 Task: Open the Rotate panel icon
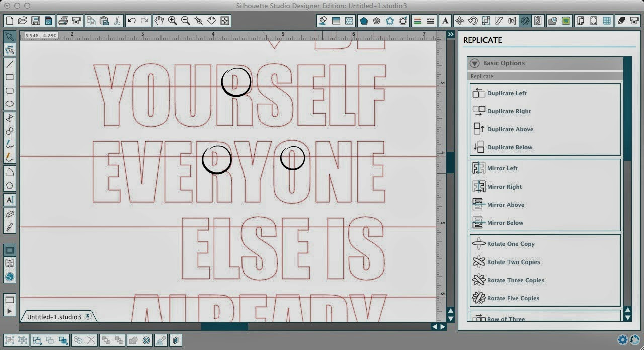coord(472,21)
